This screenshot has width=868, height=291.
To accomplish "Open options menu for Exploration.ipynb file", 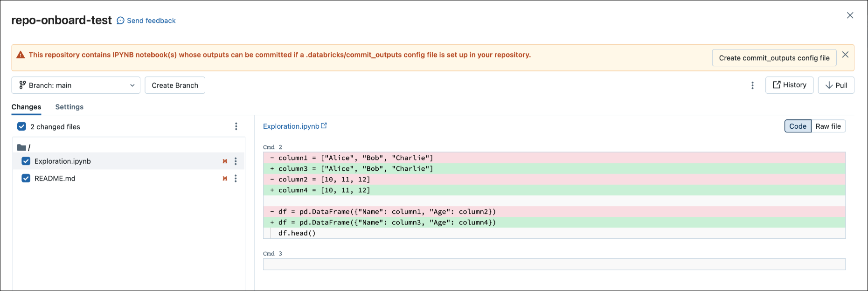I will 236,161.
